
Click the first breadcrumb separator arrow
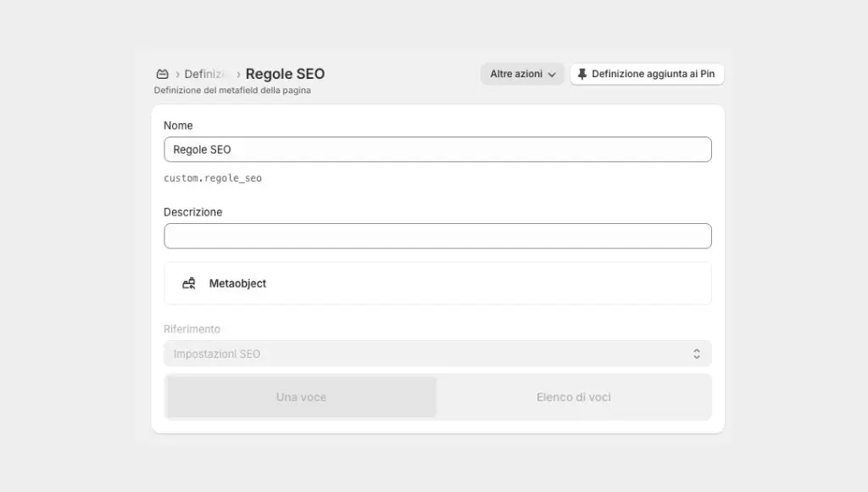[177, 75]
